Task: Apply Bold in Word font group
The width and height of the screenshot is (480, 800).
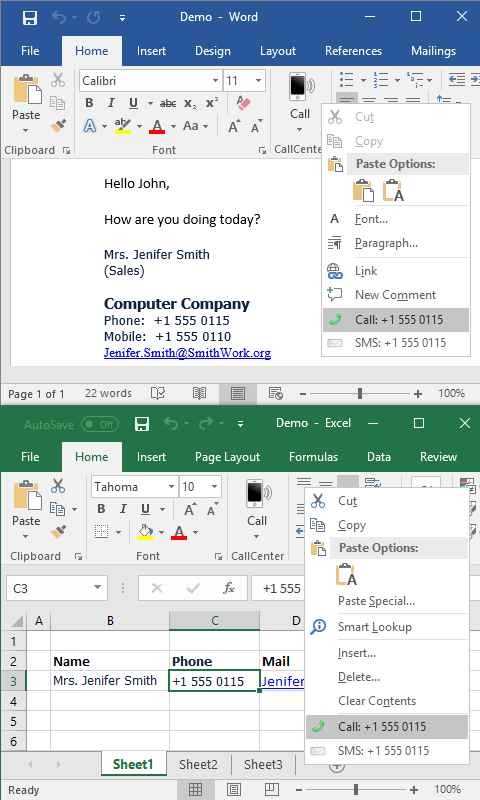Action: coord(89,103)
